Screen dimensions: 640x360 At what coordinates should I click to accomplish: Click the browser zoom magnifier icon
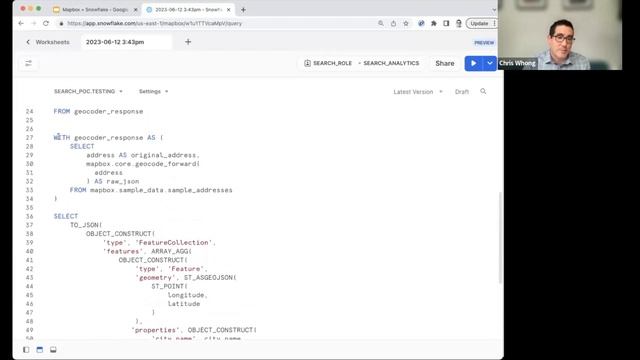pos(381,23)
